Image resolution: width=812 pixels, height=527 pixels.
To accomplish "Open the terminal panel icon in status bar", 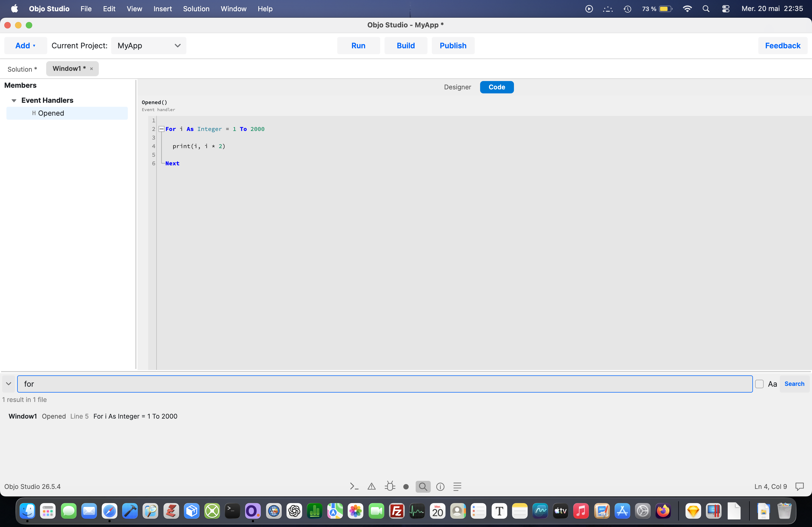I will (354, 486).
